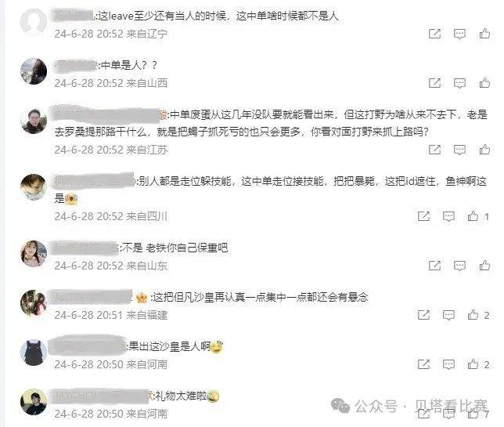This screenshot has width=504, height=427.
Task: Open replies on the Jiangsu comment
Action: pos(459,150)
